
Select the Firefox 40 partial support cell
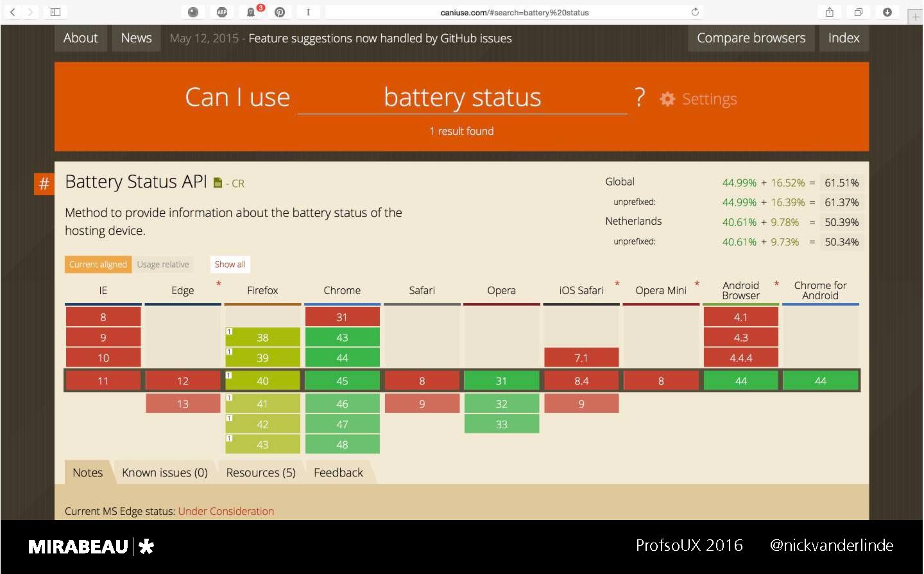[x=262, y=381]
